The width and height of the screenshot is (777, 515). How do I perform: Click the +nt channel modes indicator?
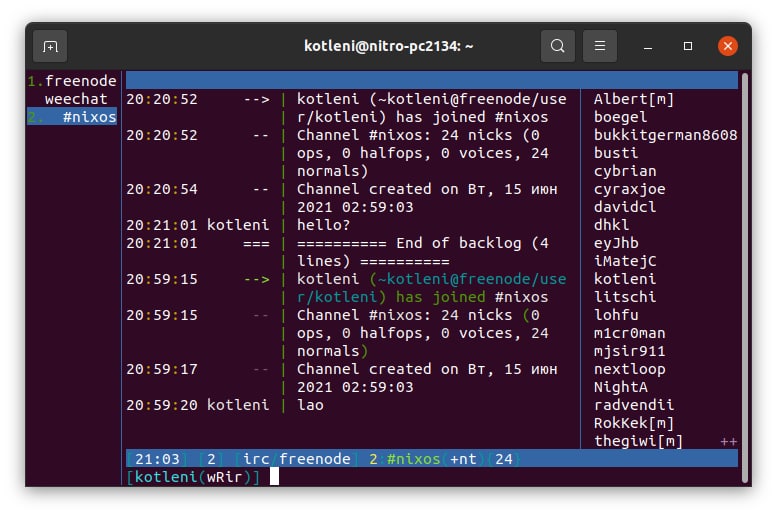(x=463, y=459)
